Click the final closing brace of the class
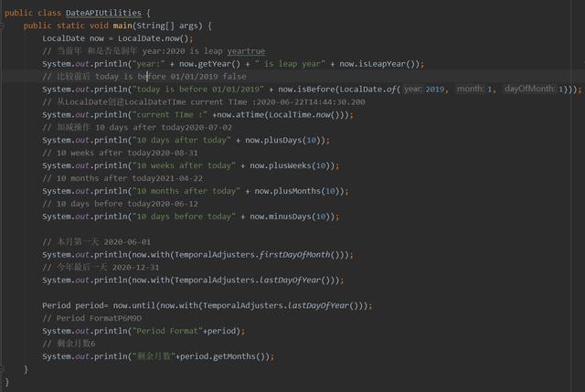 click(6, 382)
